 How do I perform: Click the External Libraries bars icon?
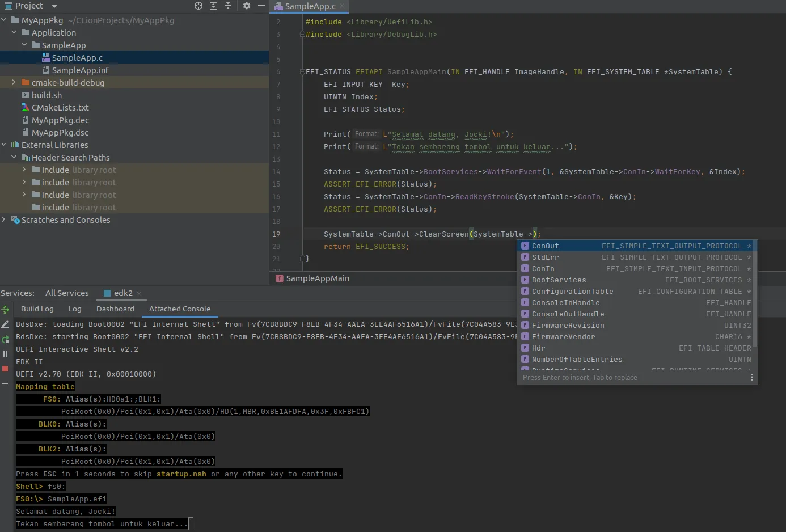15,145
